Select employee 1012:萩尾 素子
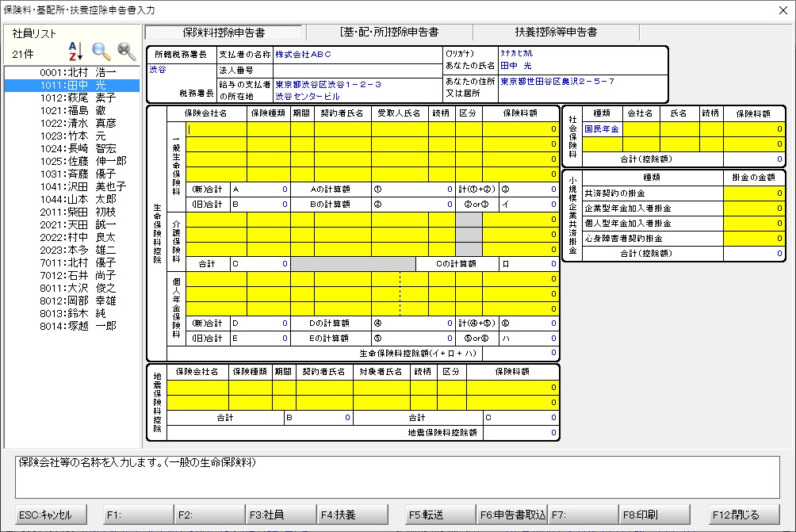The height and width of the screenshot is (532, 796). 72,98
